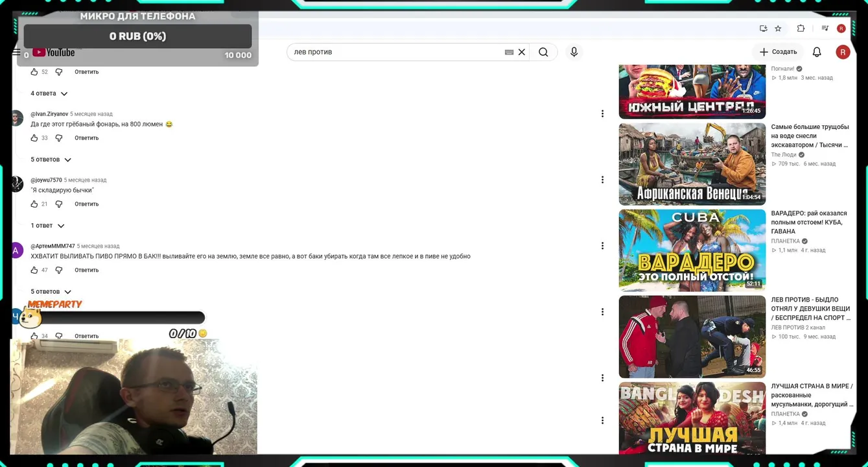This screenshot has height=467, width=868.
Task: Open timestamp link beside @АртемМММ747
Action: (x=98, y=246)
